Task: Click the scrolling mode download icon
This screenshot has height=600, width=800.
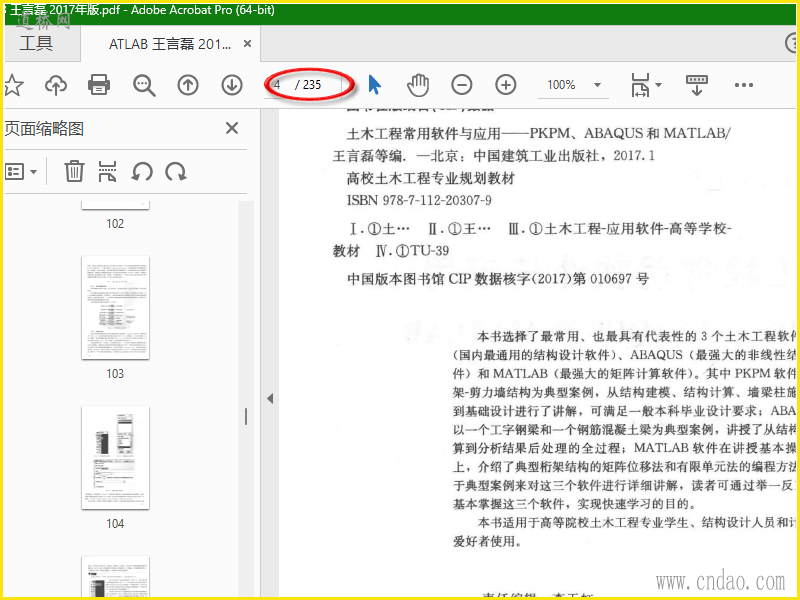Action: click(696, 85)
